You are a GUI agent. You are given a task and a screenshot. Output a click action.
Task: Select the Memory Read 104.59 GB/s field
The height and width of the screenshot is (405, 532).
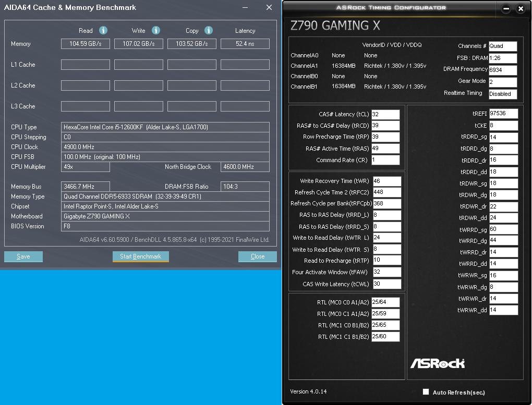[x=86, y=44]
